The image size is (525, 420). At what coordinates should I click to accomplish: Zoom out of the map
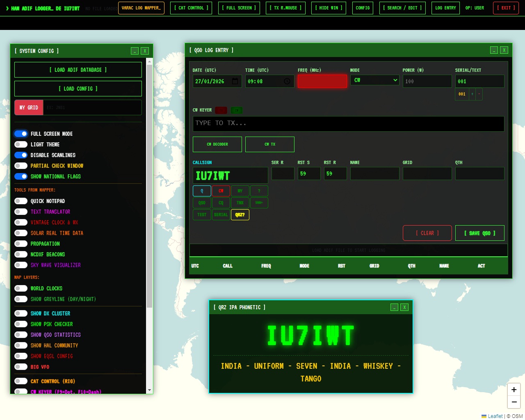[x=514, y=402]
